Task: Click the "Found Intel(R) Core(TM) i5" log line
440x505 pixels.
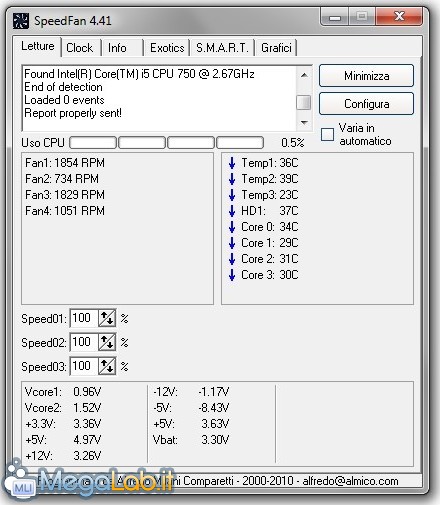Action: click(x=140, y=74)
